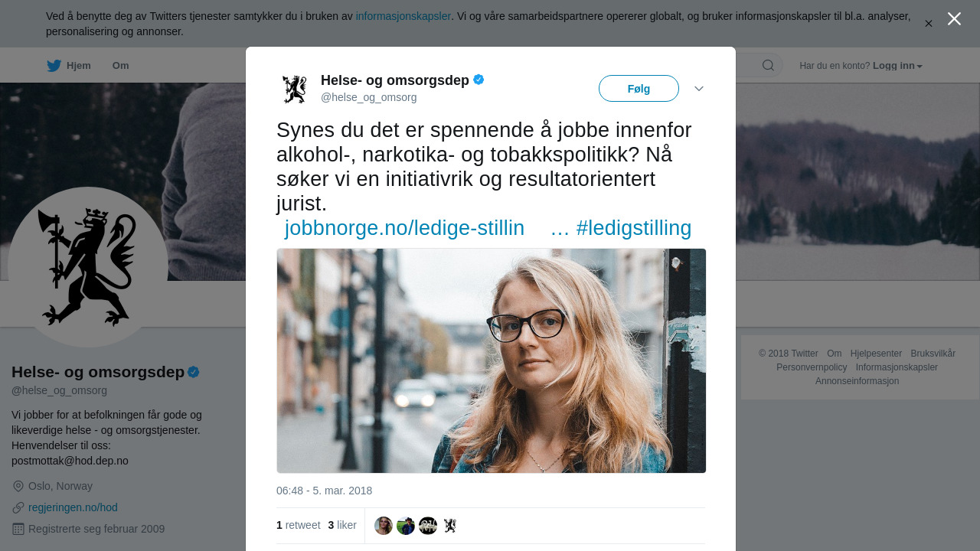Open the Om menu item
The image size is (980, 551).
coord(120,66)
